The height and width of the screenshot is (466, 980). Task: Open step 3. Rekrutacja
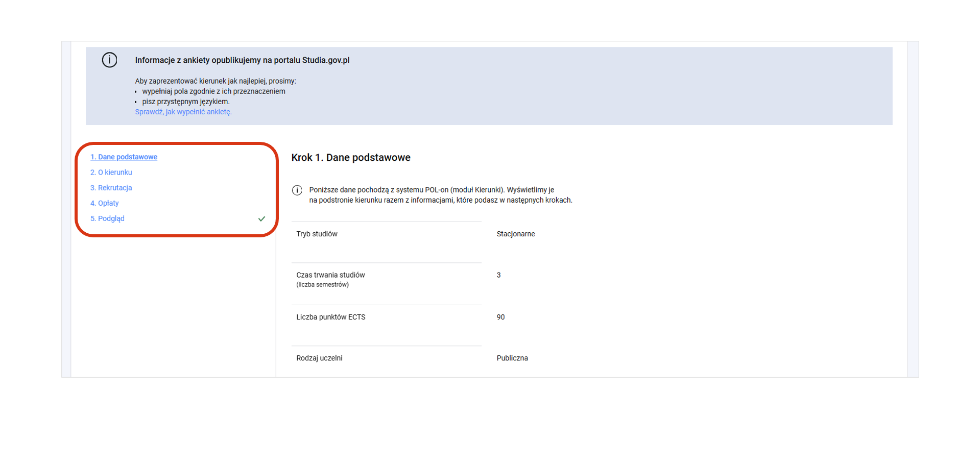[x=111, y=188]
